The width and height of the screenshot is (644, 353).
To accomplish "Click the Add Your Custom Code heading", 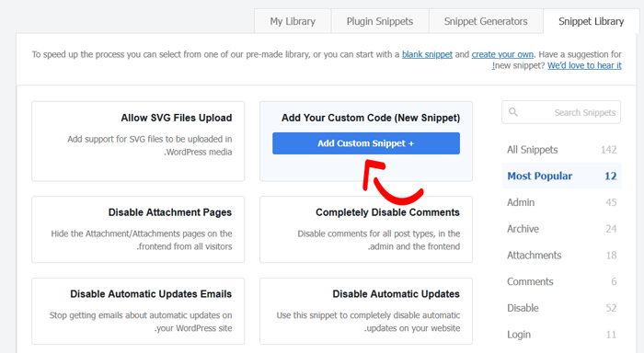I will (x=371, y=118).
